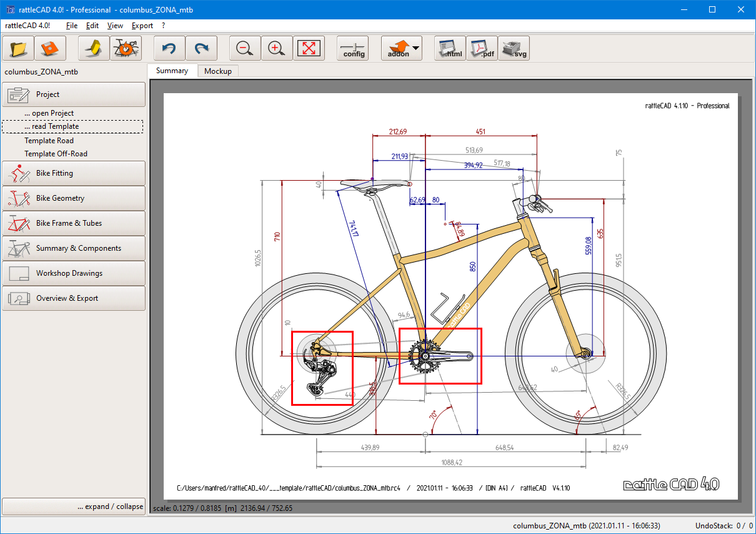The image size is (756, 534).
Task: Switch to the Summary tab
Action: [172, 71]
